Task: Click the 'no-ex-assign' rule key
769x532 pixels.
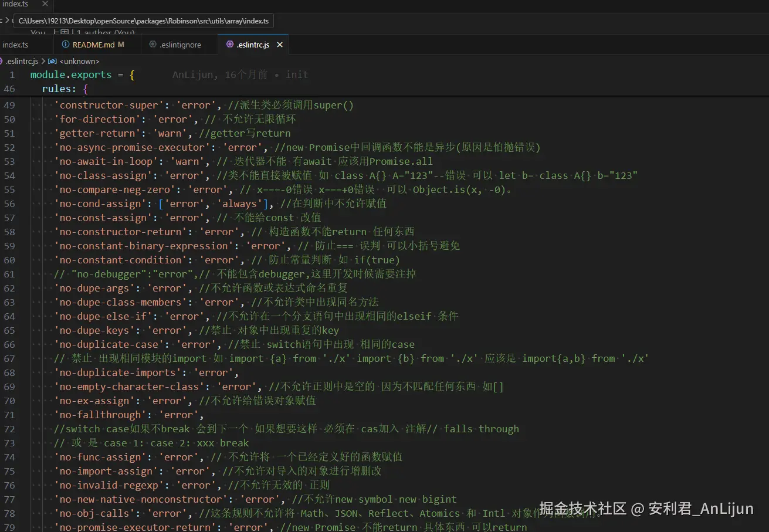Action: click(x=94, y=401)
